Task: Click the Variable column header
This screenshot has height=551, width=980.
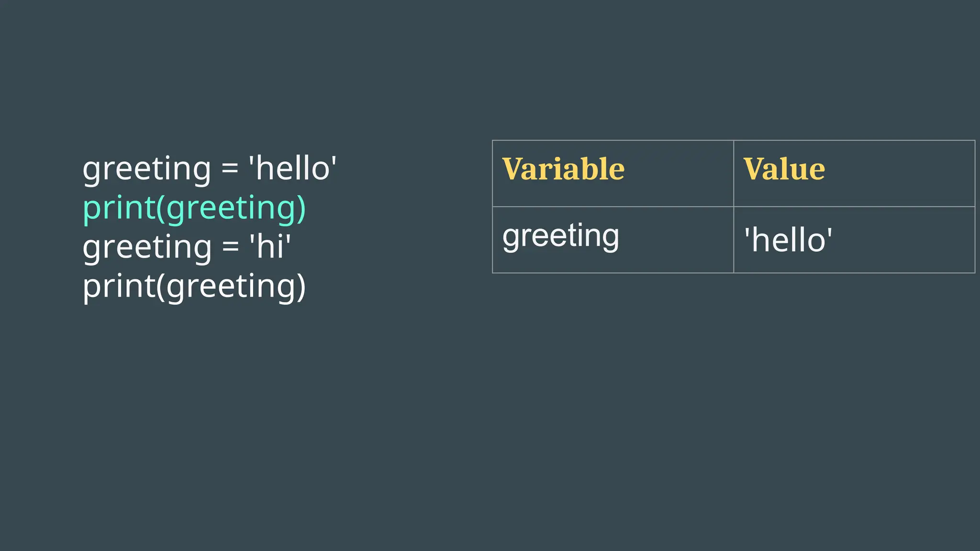Action: pos(563,169)
